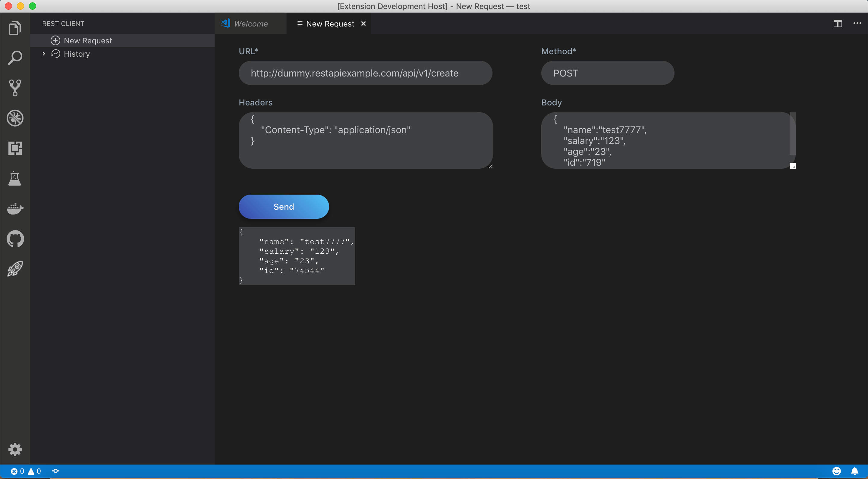Open the Debug panel icon

tap(15, 118)
